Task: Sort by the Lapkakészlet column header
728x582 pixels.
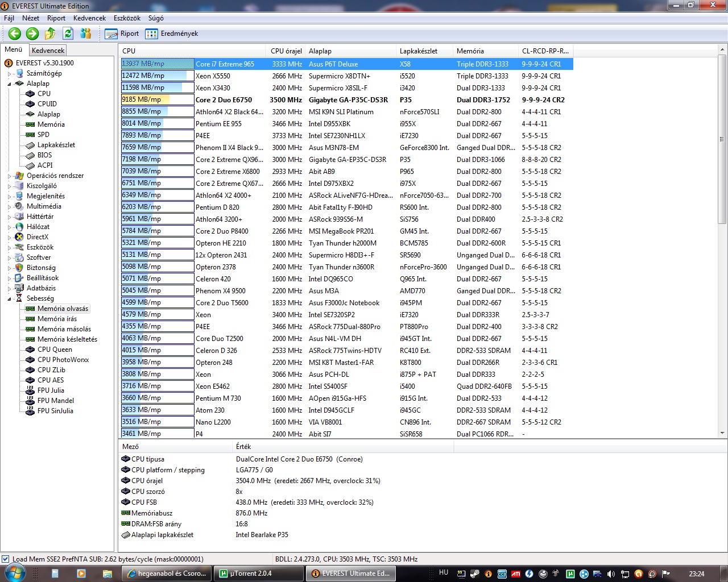Action: tap(425, 51)
